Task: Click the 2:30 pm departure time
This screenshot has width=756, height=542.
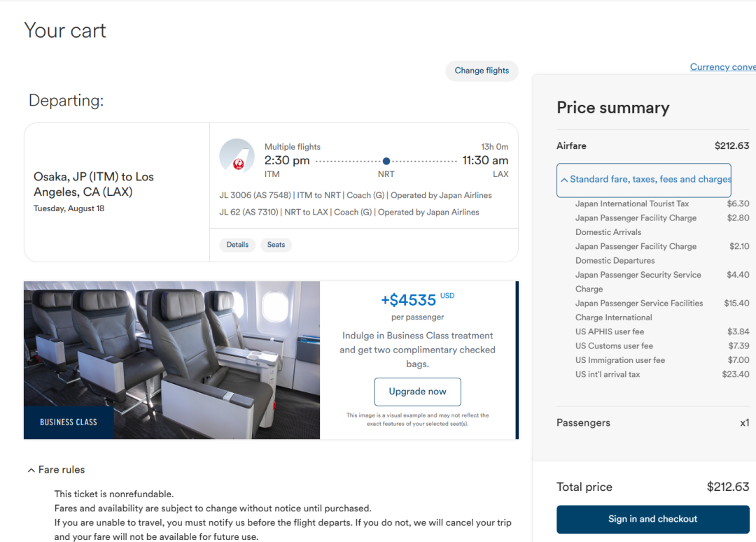Action: pyautogui.click(x=287, y=161)
